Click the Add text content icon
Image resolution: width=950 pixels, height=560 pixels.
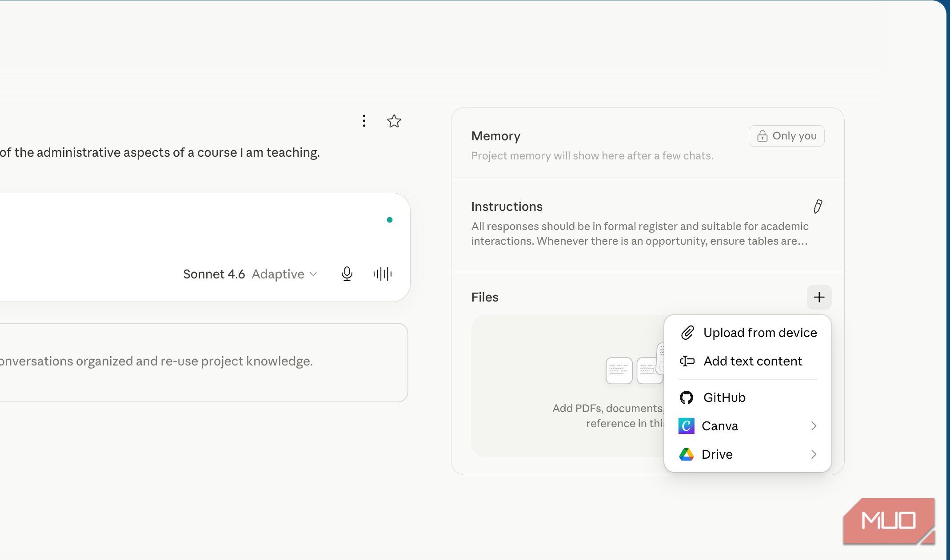point(687,361)
